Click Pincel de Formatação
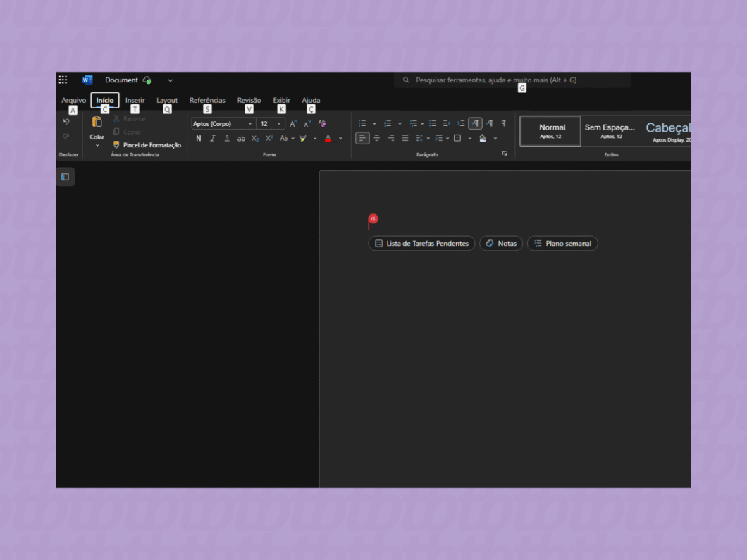This screenshot has height=560, width=747. tap(147, 145)
